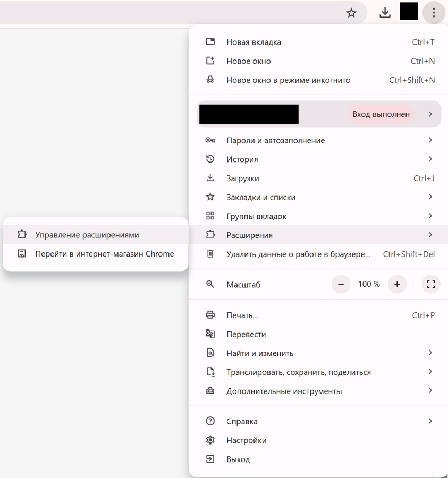The image size is (448, 478).
Task: Click the trash icon beside Удалить данные
Action: (x=210, y=254)
